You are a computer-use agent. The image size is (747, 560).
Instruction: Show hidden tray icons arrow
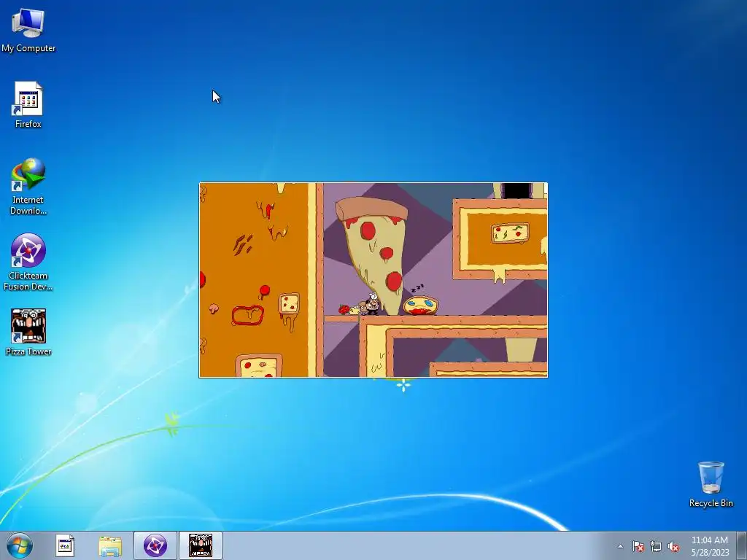tap(620, 546)
